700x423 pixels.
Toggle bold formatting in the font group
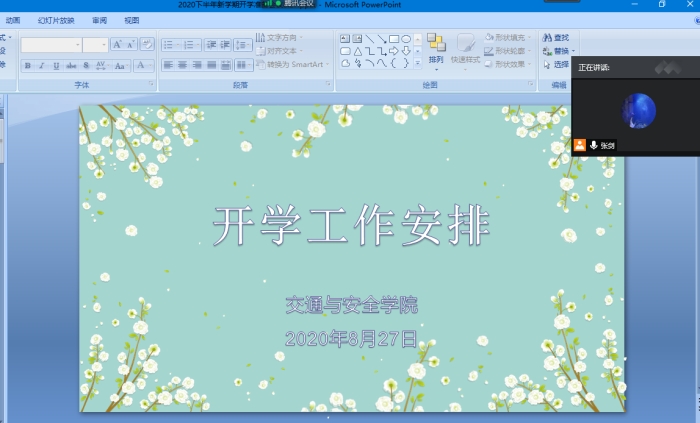pyautogui.click(x=28, y=66)
